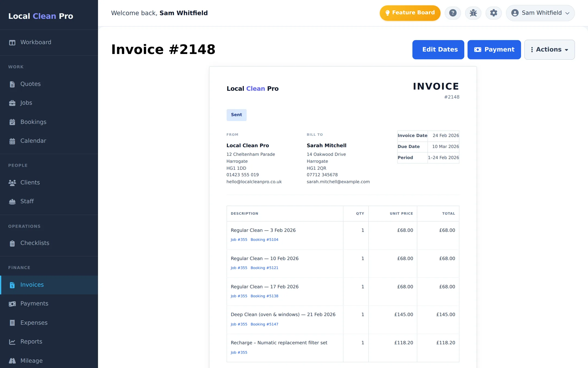Select the hello@localcleanpro.co.uk email text

point(254,182)
